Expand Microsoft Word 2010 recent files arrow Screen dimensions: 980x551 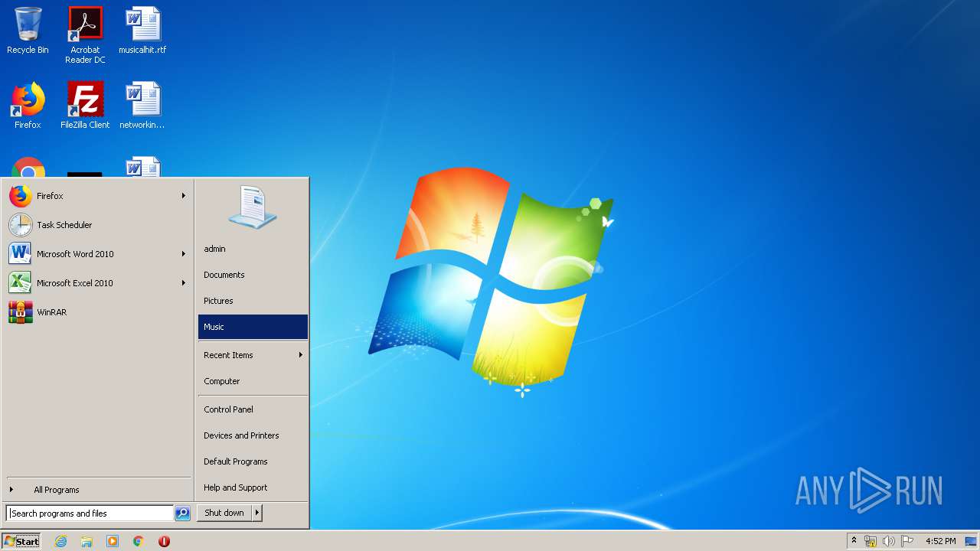pyautogui.click(x=184, y=254)
